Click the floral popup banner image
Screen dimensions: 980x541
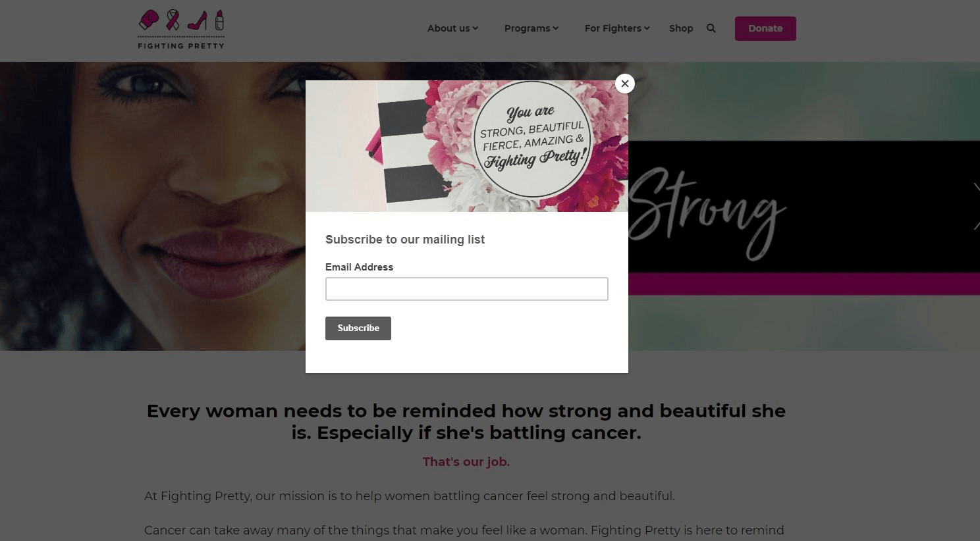(467, 146)
